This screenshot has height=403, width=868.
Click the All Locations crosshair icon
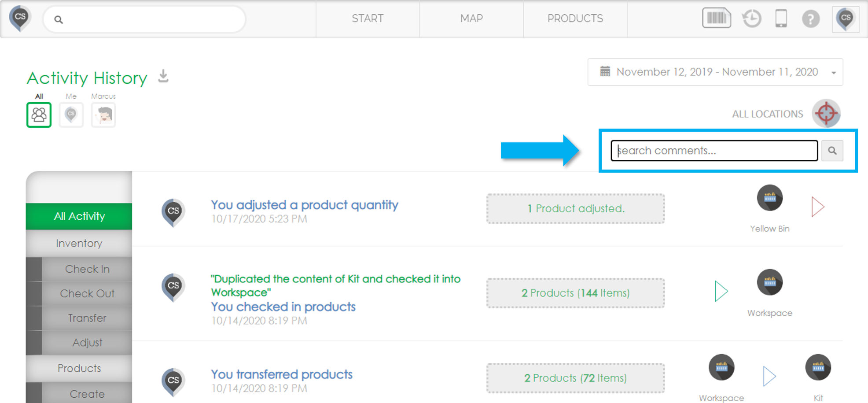(826, 114)
